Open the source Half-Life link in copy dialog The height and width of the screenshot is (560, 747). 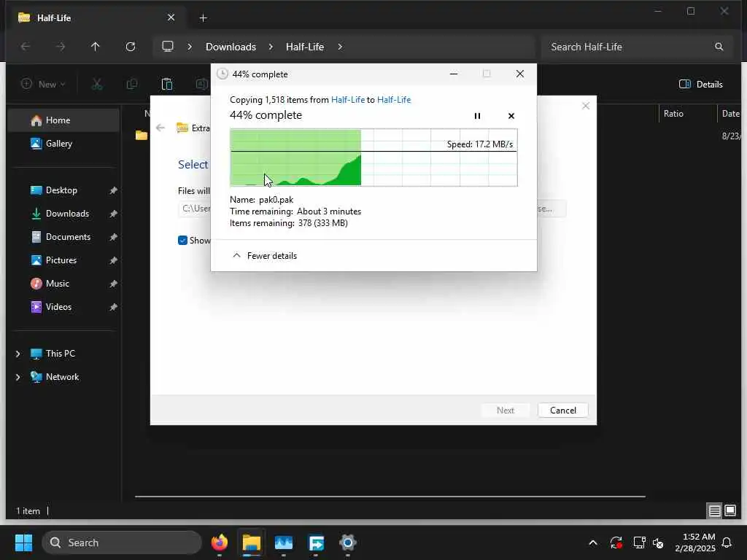[x=348, y=99]
